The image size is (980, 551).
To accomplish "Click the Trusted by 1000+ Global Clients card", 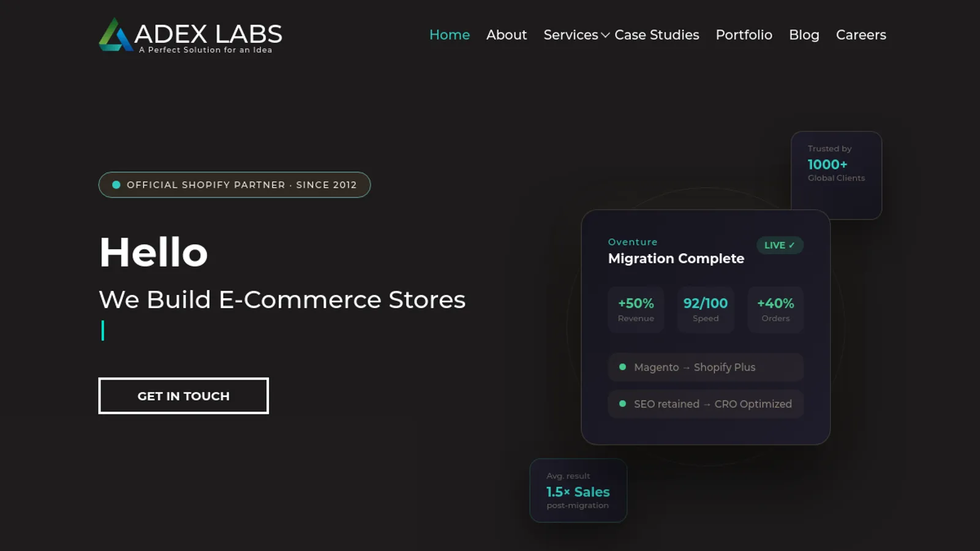I will coord(837,175).
